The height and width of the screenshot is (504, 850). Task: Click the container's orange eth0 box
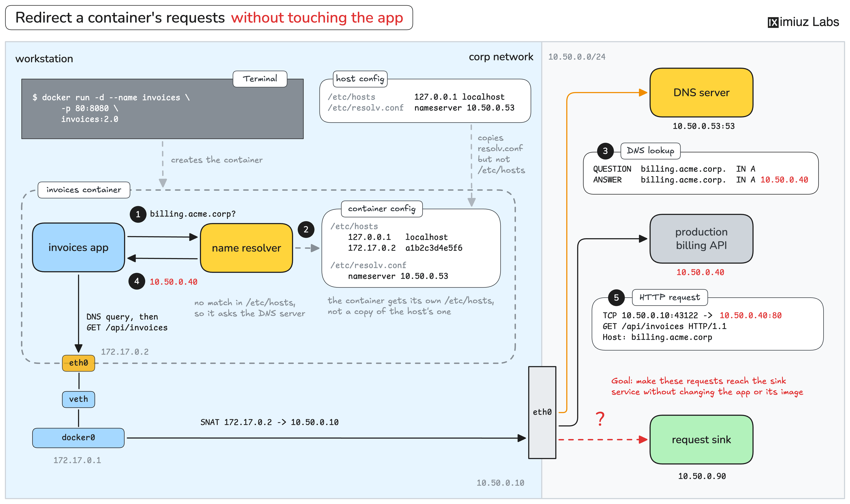[x=78, y=363]
